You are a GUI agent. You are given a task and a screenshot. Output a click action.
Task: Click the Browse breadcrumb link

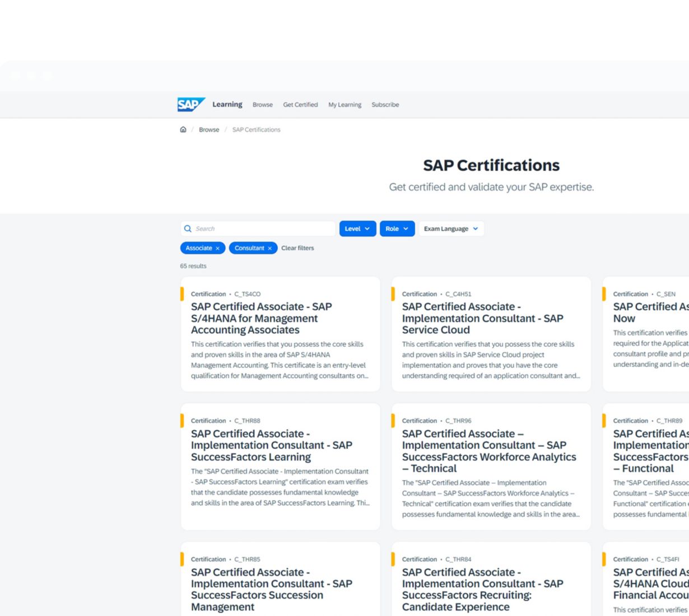tap(209, 129)
